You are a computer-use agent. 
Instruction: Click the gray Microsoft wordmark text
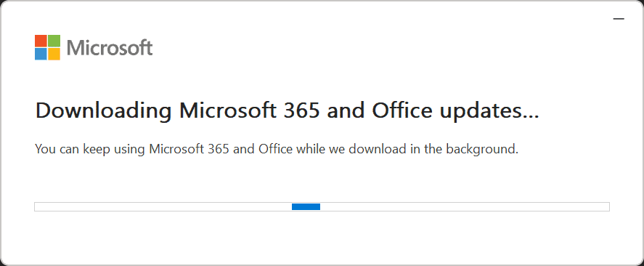pos(110,48)
